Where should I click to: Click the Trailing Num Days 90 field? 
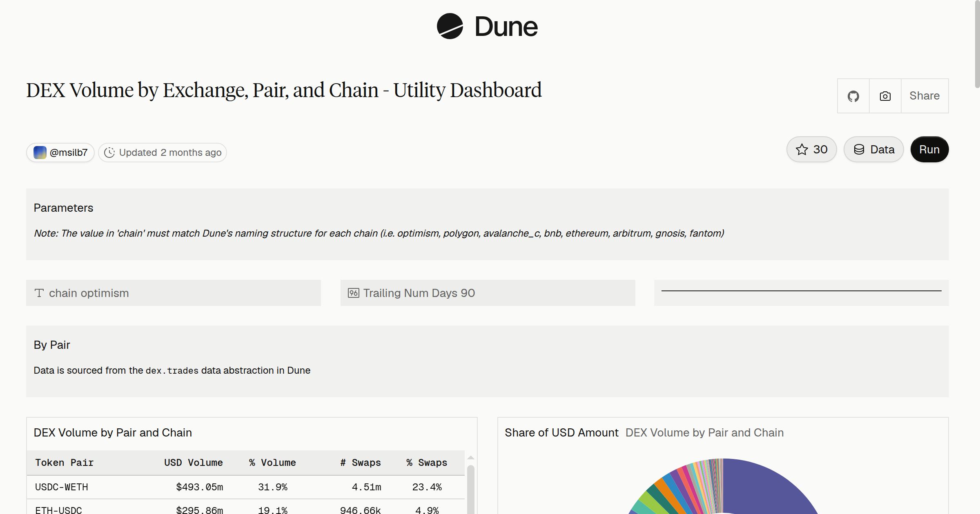(488, 293)
